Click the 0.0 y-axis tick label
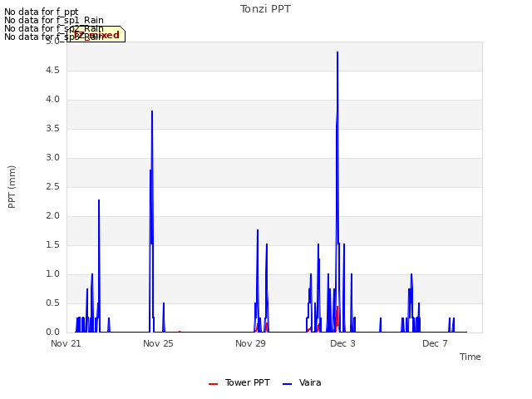Screen dimensions: 532x399 tap(52, 332)
